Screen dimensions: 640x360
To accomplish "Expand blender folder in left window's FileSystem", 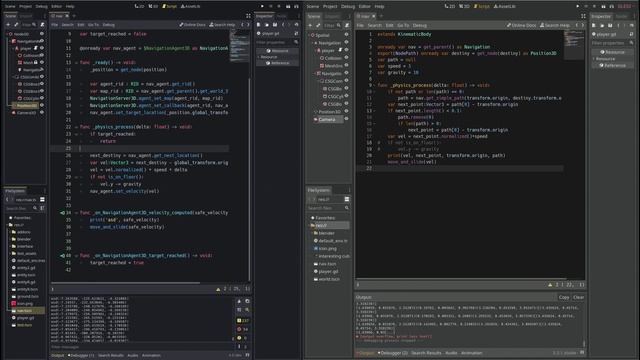I will [10, 239].
